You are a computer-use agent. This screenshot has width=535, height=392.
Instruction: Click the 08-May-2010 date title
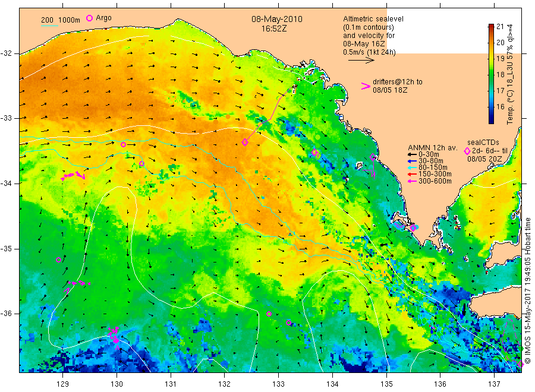pyautogui.click(x=277, y=19)
